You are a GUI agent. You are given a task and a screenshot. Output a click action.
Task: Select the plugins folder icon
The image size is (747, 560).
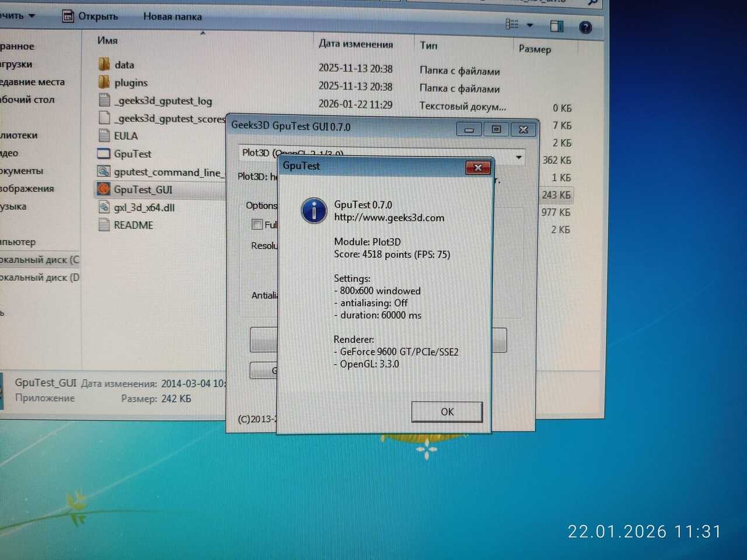coord(104,82)
